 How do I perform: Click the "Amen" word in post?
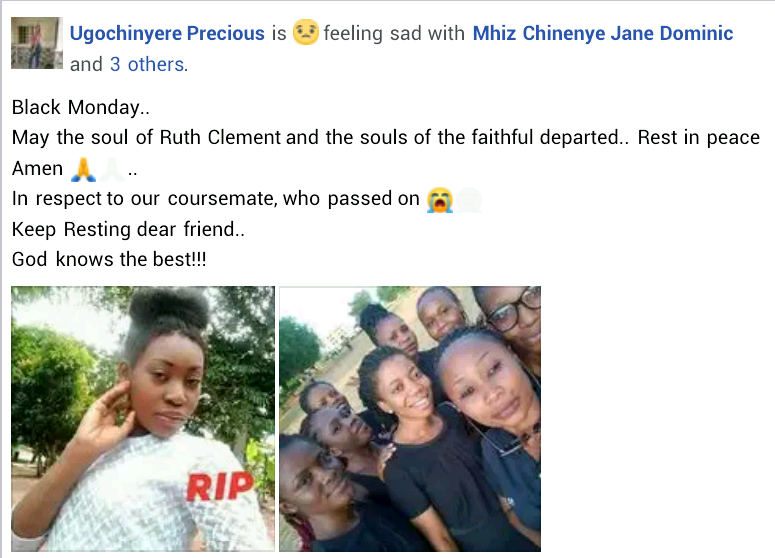point(38,169)
